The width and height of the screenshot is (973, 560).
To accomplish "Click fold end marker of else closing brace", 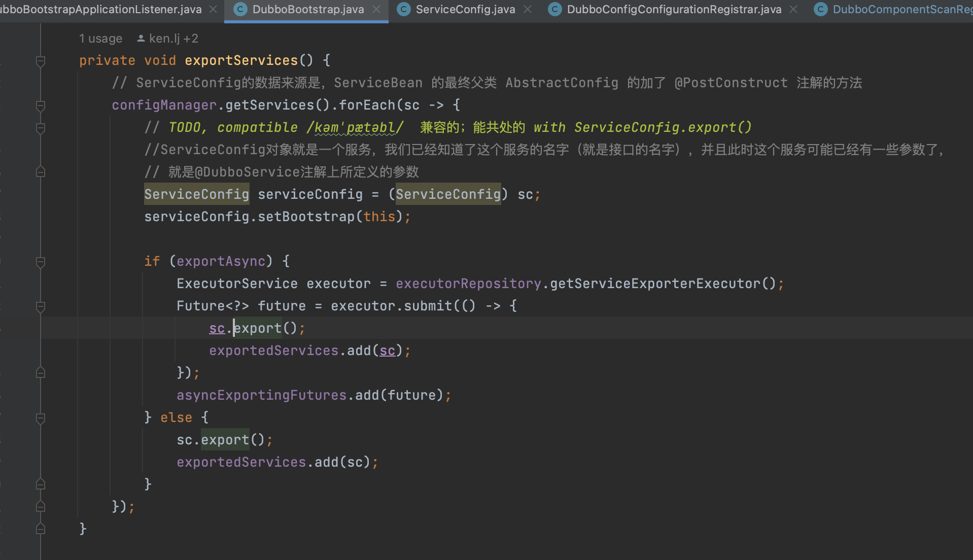I will tap(41, 484).
